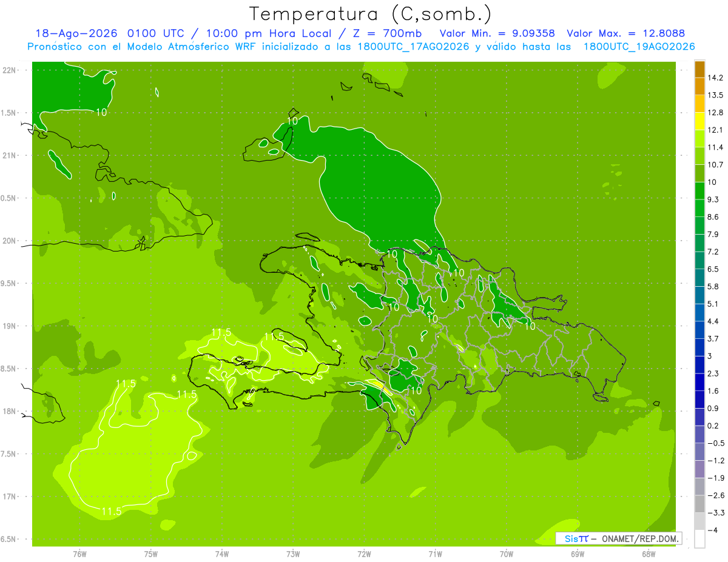Click the colorbar value '9.3'
This screenshot has width=728, height=562.
pyautogui.click(x=713, y=199)
